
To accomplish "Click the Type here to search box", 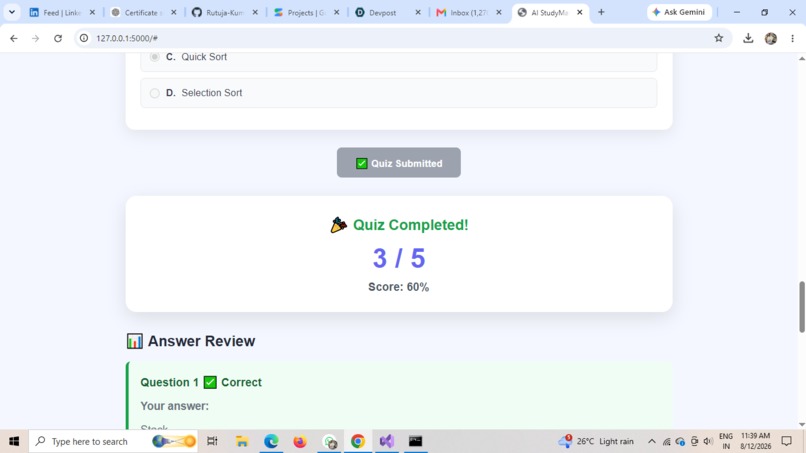I will pyautogui.click(x=114, y=441).
